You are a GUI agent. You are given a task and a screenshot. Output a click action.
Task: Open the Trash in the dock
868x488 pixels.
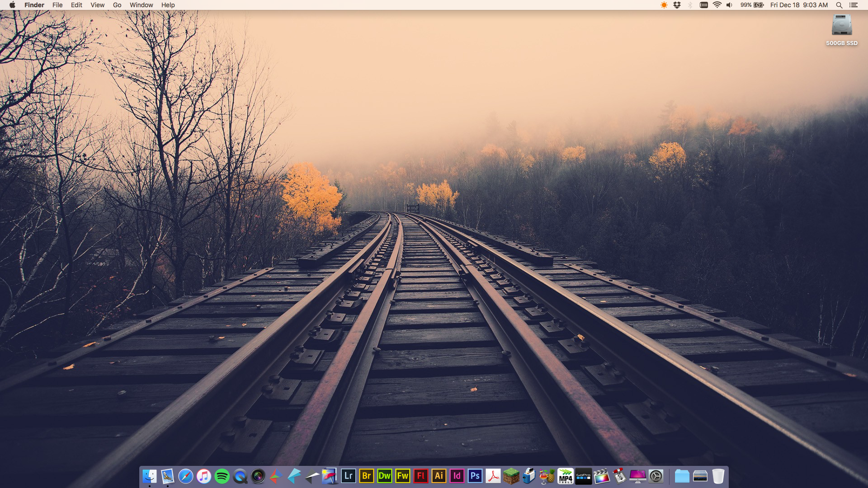(x=718, y=476)
